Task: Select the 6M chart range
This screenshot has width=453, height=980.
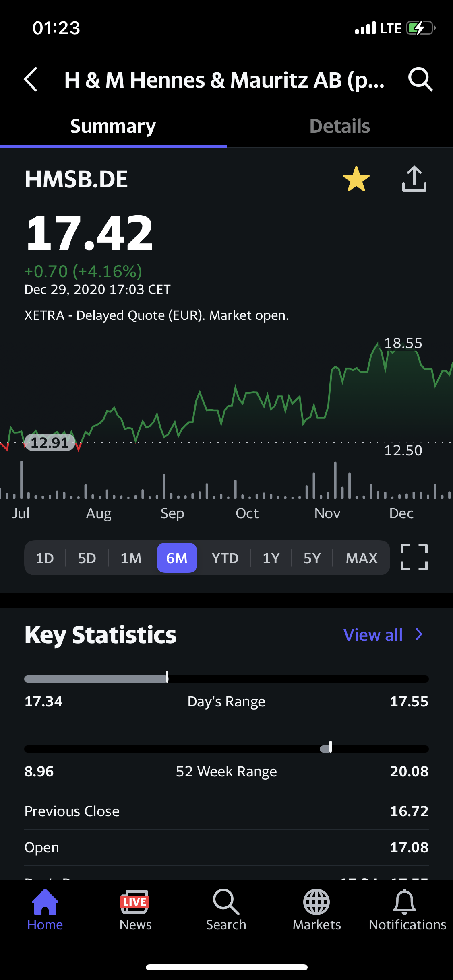Action: coord(177,558)
